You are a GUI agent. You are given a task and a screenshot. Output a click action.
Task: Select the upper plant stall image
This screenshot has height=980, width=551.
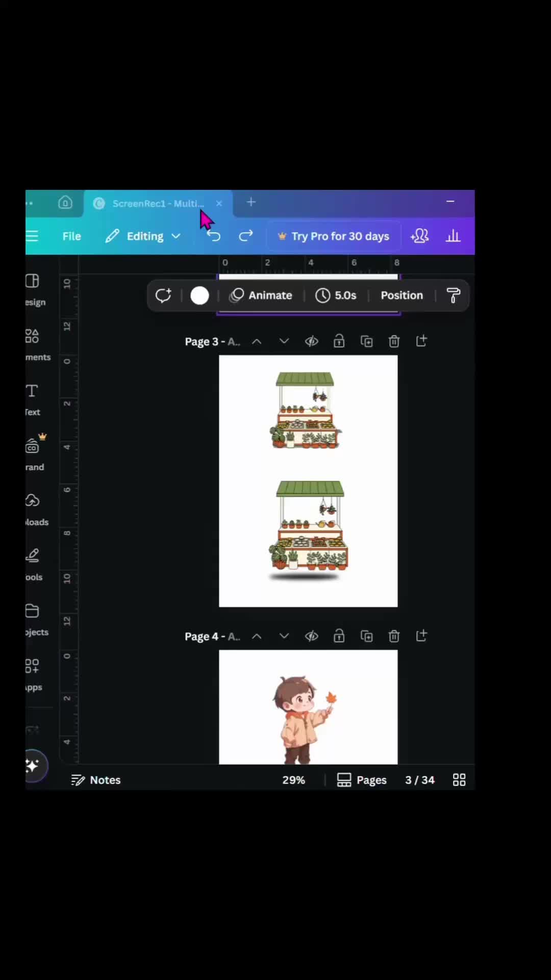[306, 410]
